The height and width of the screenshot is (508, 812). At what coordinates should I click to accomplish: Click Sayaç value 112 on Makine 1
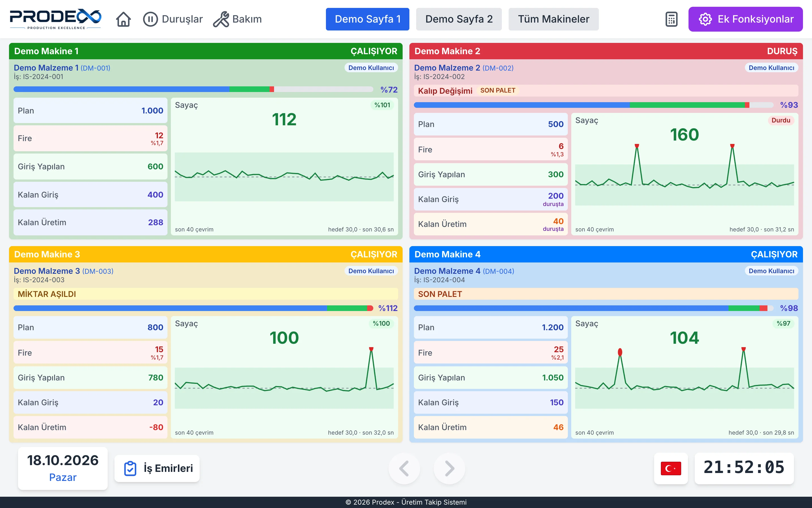(x=284, y=120)
